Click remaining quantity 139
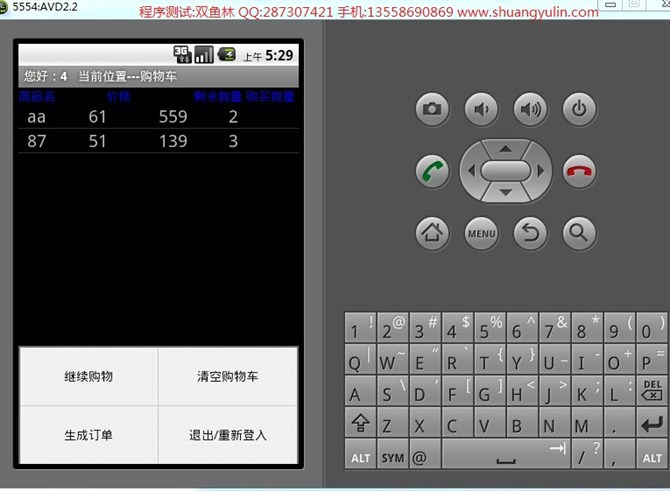Image resolution: width=670 pixels, height=491 pixels. click(173, 141)
